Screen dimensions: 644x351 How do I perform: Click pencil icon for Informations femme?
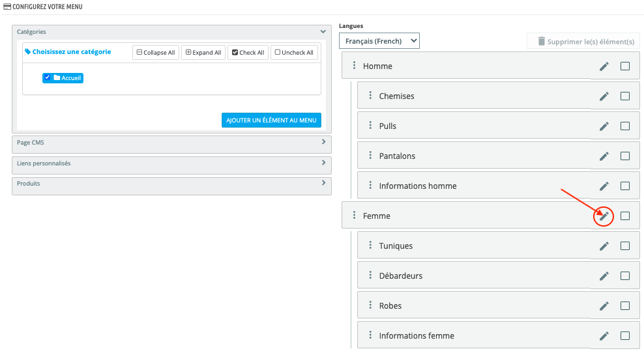pos(604,336)
